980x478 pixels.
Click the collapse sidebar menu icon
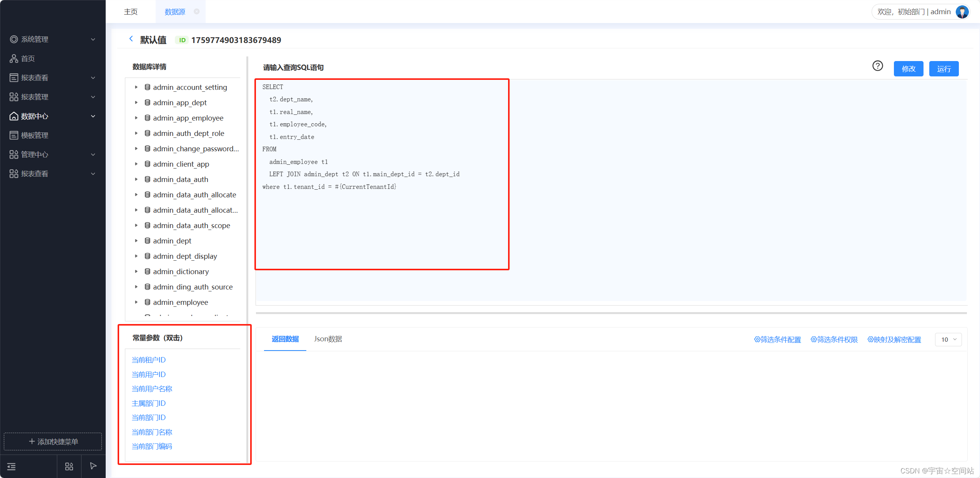(12, 466)
